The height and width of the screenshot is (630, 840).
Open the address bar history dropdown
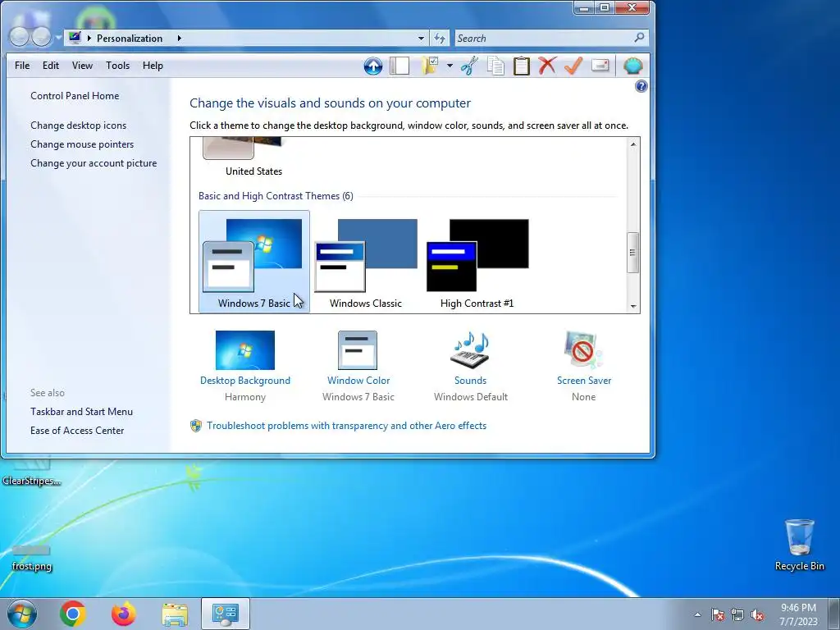coord(421,38)
